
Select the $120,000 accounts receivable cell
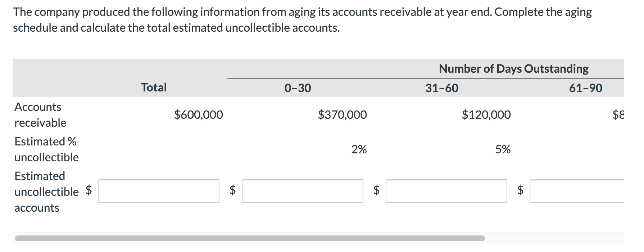coord(486,115)
